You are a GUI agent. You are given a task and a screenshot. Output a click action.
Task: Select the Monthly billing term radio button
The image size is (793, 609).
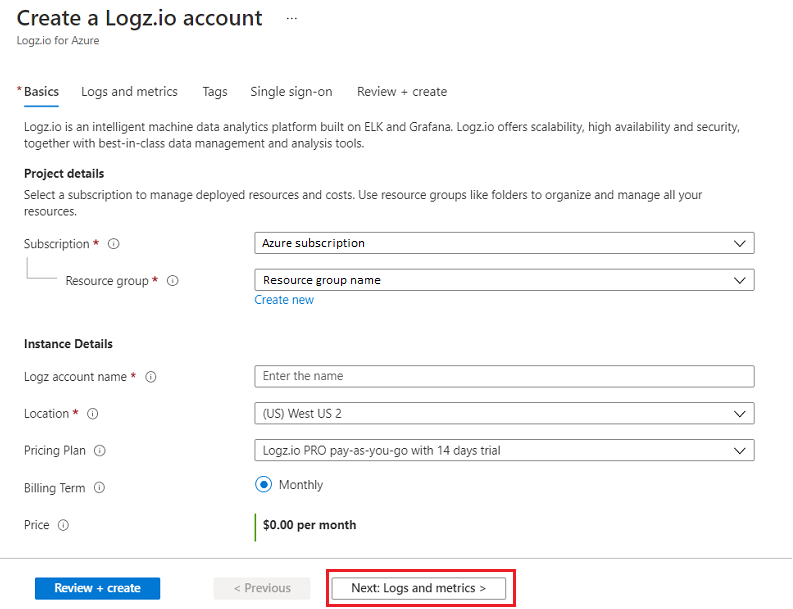[264, 485]
